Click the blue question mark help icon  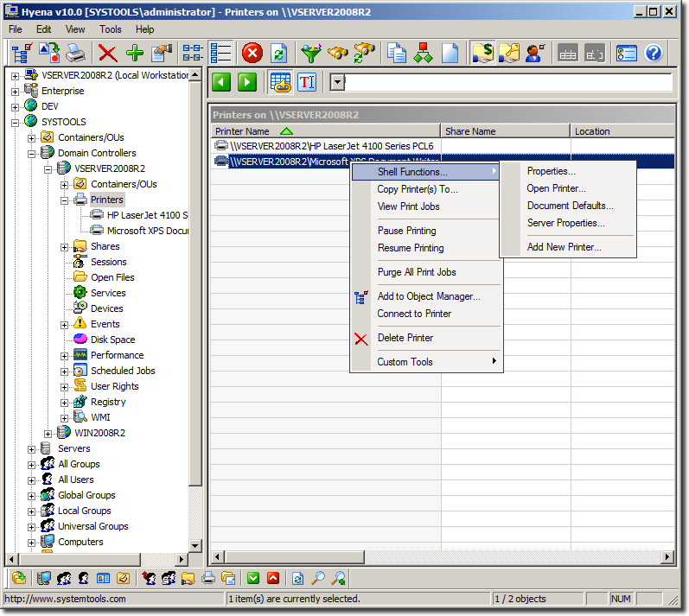(x=654, y=53)
